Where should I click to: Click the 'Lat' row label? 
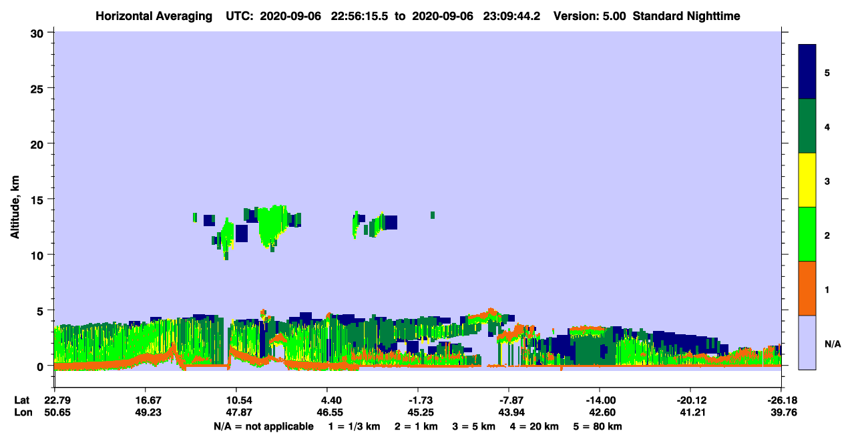tap(22, 400)
